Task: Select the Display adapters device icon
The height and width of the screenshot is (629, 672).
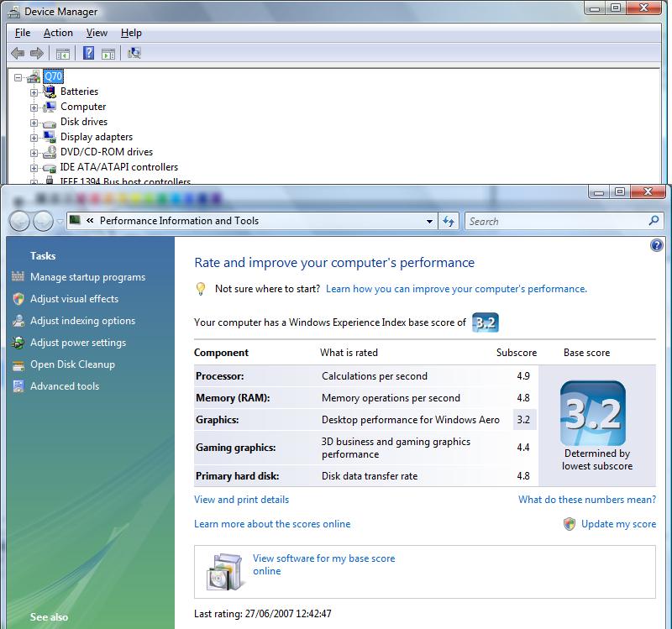Action: [50, 137]
